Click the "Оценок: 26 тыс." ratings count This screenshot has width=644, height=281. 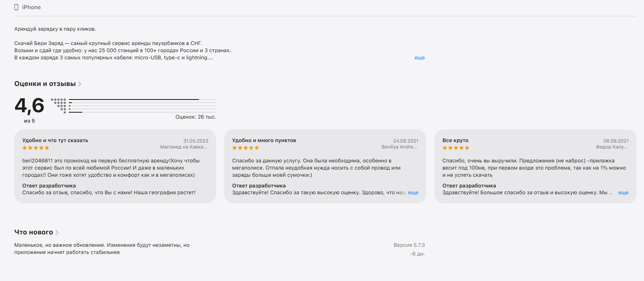click(196, 117)
